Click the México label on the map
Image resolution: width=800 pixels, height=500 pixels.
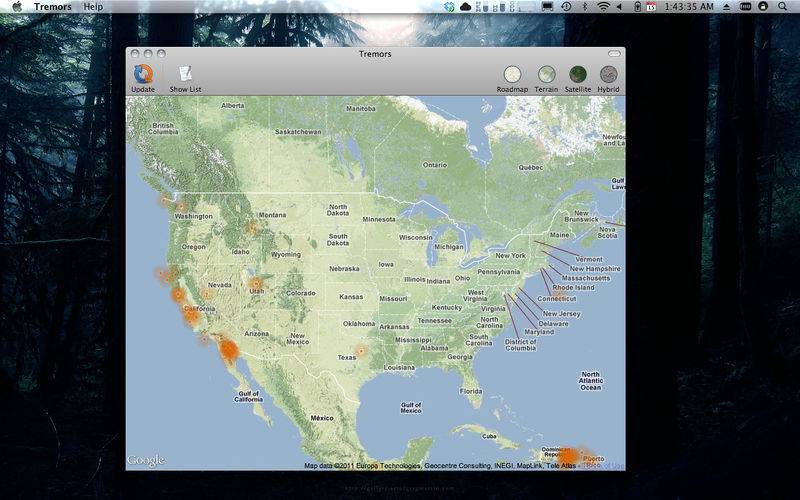pyautogui.click(x=322, y=418)
